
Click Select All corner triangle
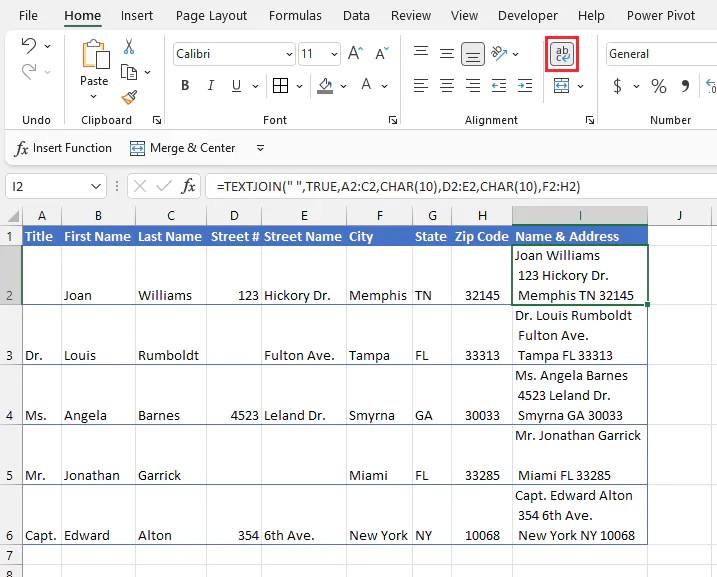point(14,215)
